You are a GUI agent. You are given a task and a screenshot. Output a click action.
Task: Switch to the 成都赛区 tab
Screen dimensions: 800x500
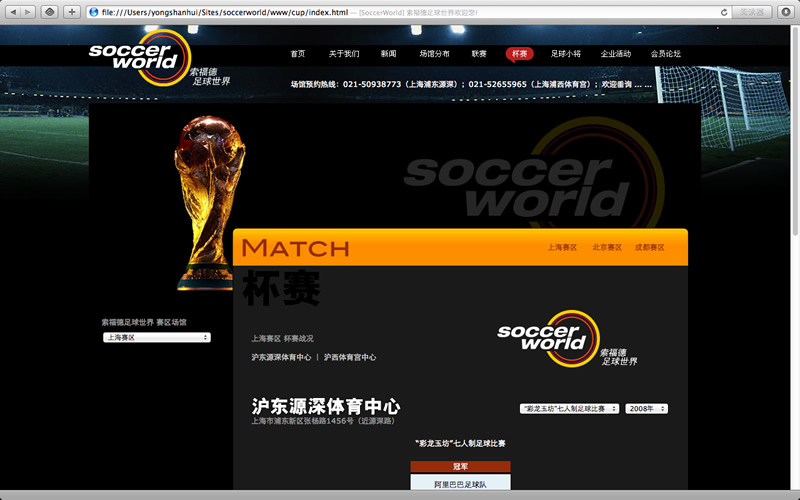tap(649, 247)
